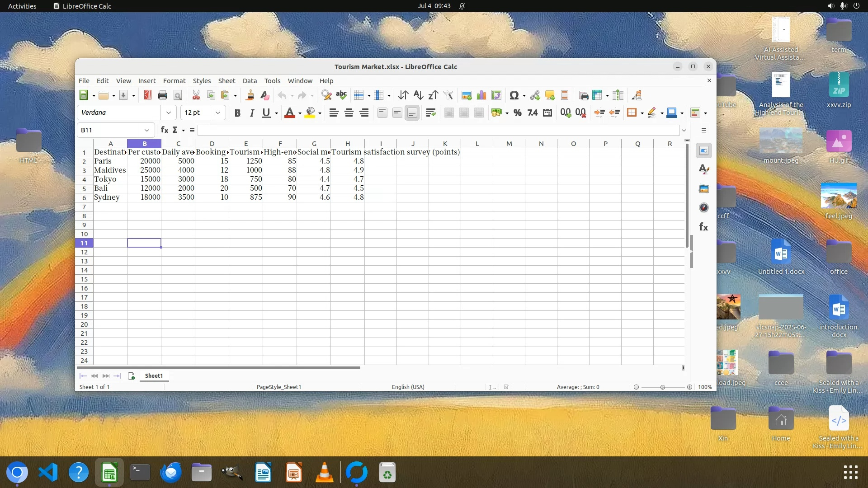868x488 pixels.
Task: Open the Function Wizard next to Name Box
Action: pyautogui.click(x=165, y=130)
